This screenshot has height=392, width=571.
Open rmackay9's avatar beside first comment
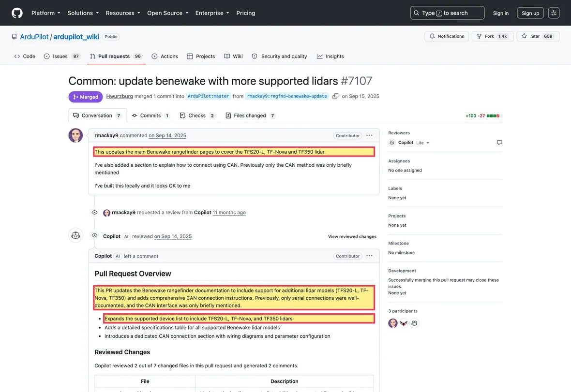(76, 135)
